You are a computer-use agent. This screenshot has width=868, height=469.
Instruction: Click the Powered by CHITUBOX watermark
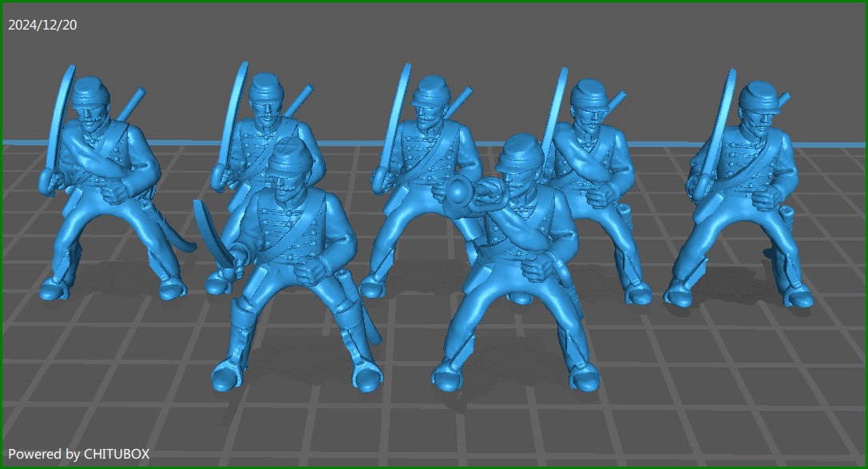(78, 454)
